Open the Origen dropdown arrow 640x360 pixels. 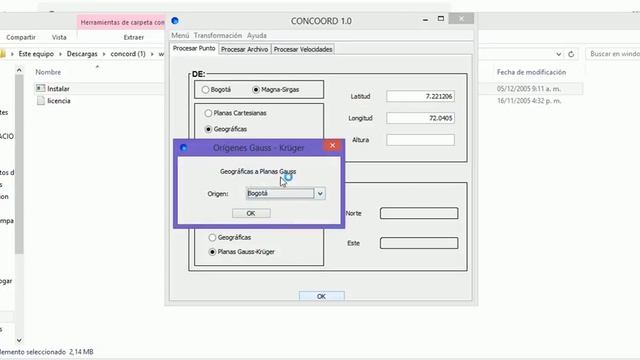point(320,193)
